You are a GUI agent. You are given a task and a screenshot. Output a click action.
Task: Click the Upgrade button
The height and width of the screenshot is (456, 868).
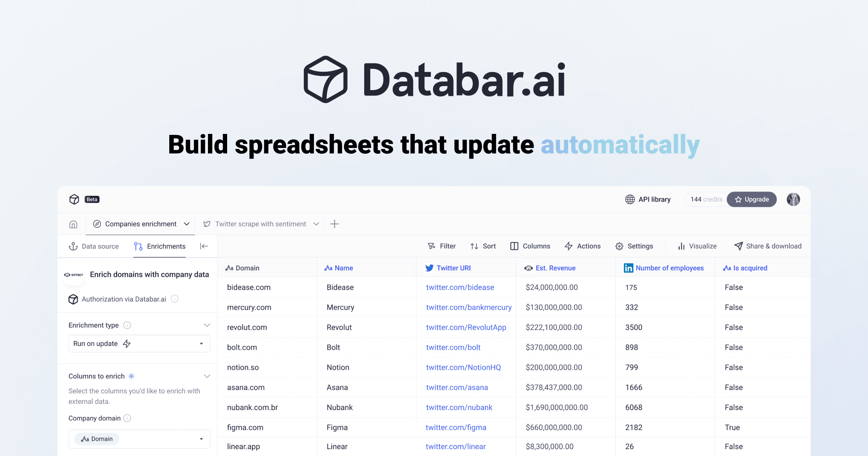(x=752, y=199)
